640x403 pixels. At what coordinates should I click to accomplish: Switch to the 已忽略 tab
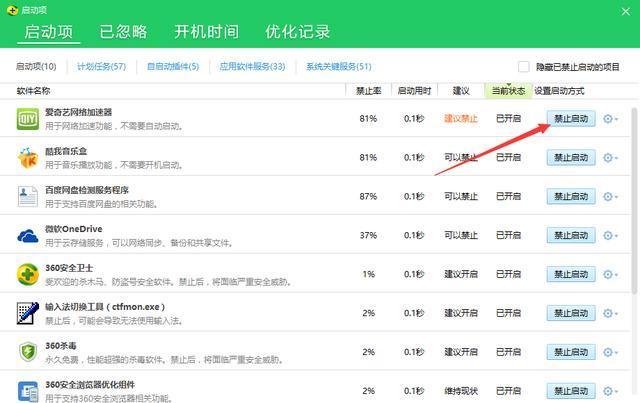123,32
